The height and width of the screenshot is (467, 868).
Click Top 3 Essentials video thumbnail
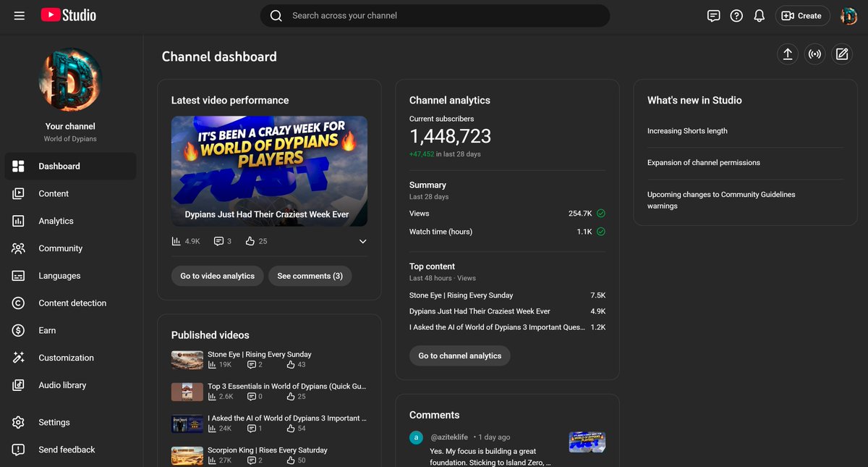(187, 392)
